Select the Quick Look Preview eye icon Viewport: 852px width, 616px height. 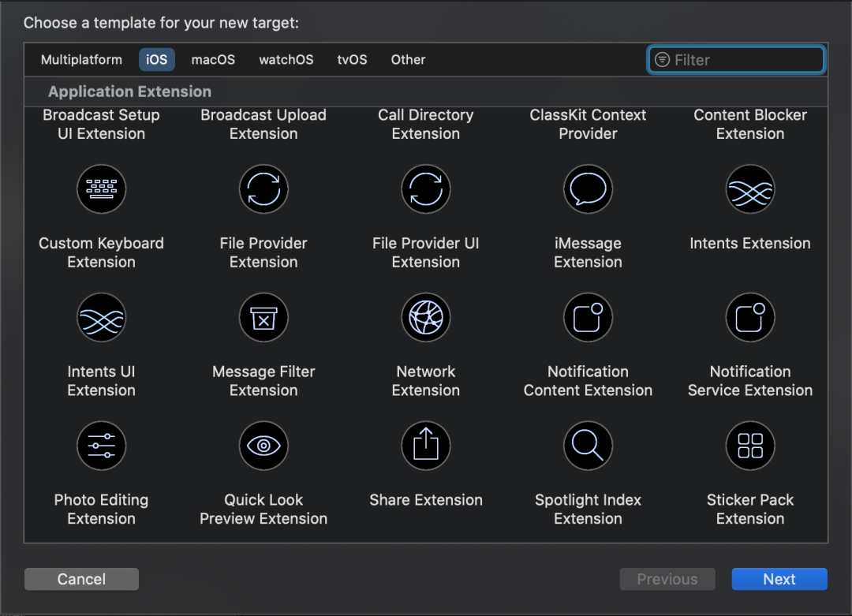click(x=263, y=446)
